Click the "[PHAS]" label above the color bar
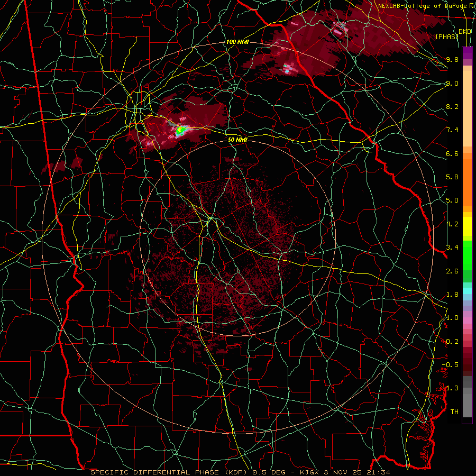Viewport: 476px width, 476px height. 447,36
